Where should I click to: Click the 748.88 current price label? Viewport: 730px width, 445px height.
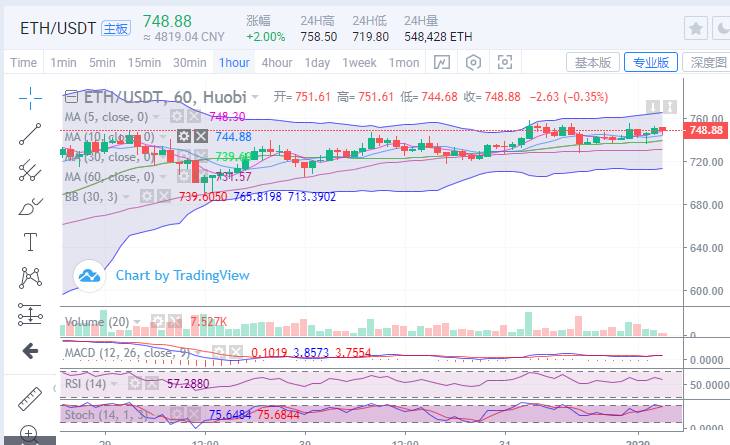[x=706, y=130]
